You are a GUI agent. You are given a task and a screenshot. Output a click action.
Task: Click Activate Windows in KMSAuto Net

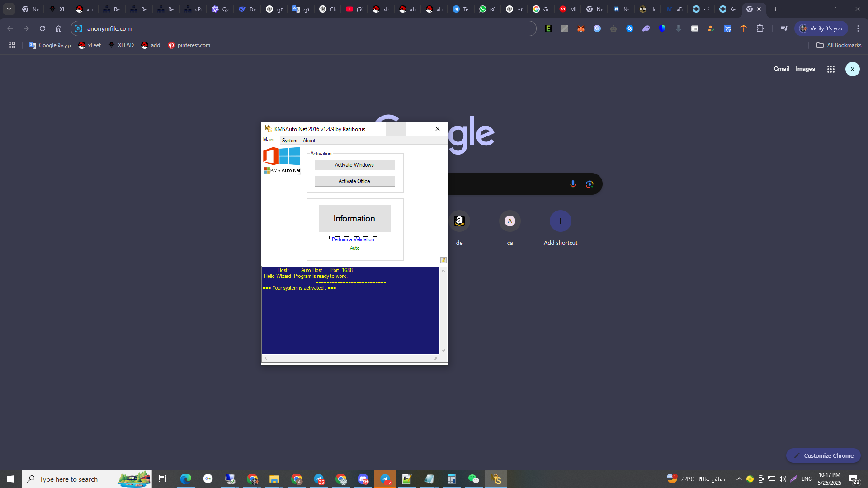pyautogui.click(x=354, y=165)
